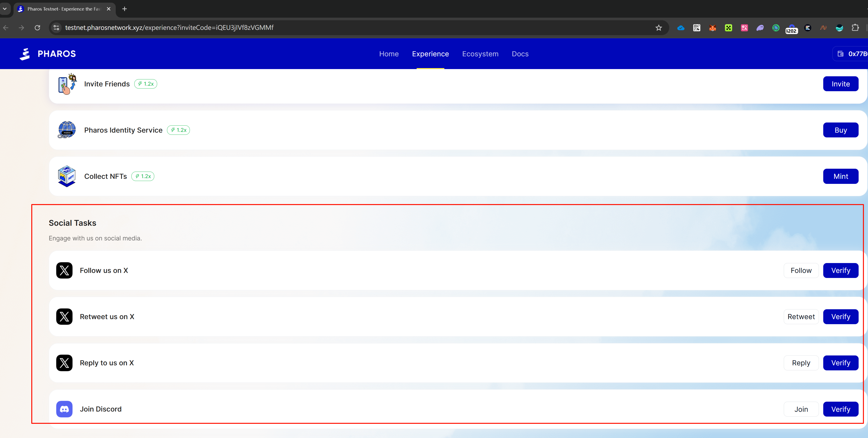
Task: Click the PHAROS wordmark text
Action: (57, 54)
